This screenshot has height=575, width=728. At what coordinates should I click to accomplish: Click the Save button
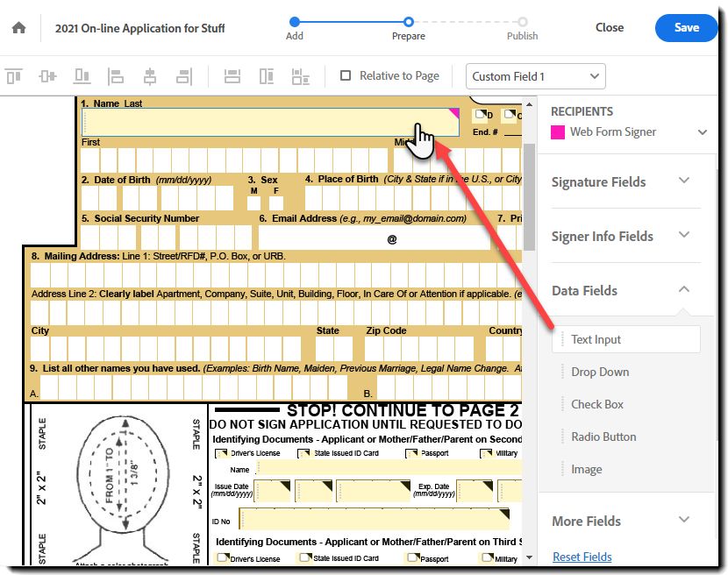(x=686, y=28)
